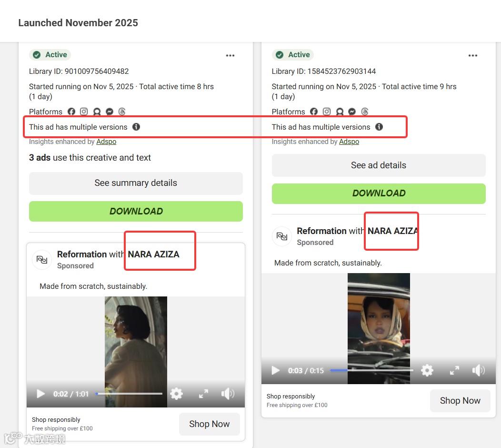This screenshot has width=501, height=448.
Task: Click progress bar of the 1:01 video
Action: click(129, 394)
